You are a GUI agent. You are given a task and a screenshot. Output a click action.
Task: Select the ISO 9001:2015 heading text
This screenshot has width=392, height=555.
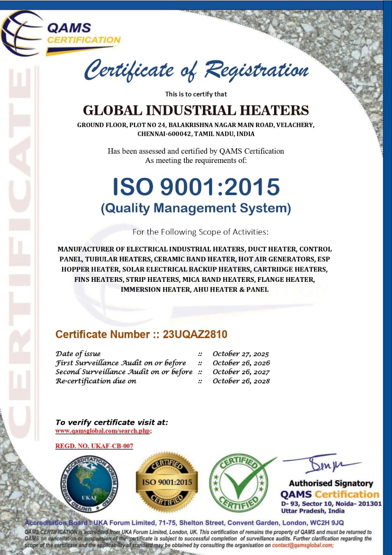point(196,187)
